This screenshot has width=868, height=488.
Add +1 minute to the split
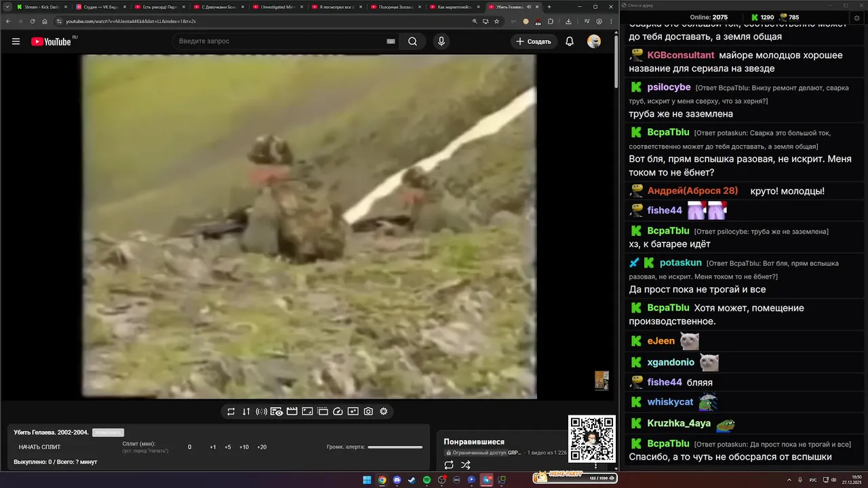(x=213, y=447)
